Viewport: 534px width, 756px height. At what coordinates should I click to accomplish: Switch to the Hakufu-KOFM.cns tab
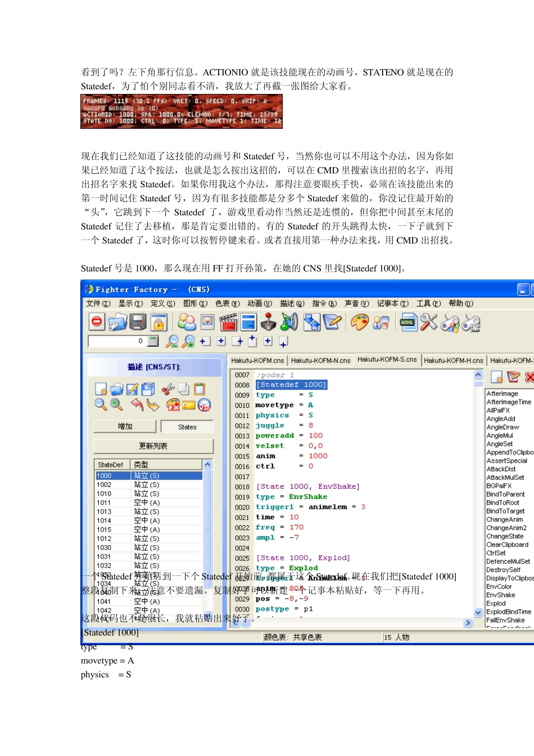(x=257, y=361)
